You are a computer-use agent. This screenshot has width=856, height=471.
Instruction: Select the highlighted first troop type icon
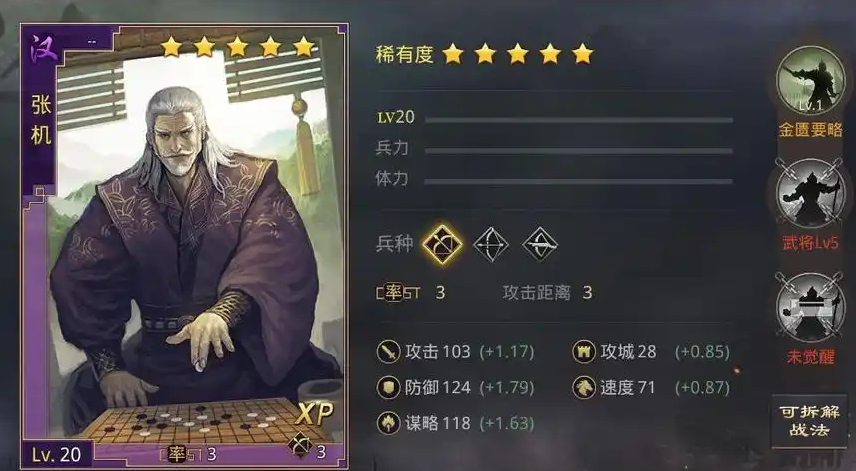click(x=442, y=245)
